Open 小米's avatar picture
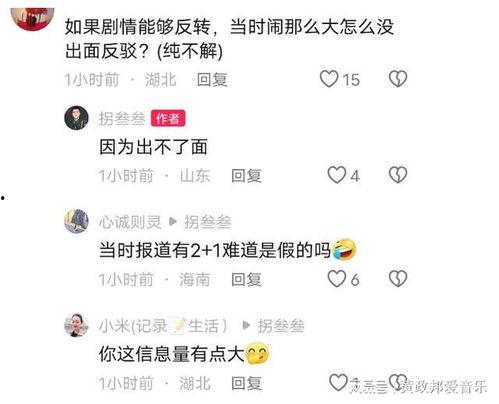The height and width of the screenshot is (404, 499). pyautogui.click(x=76, y=325)
